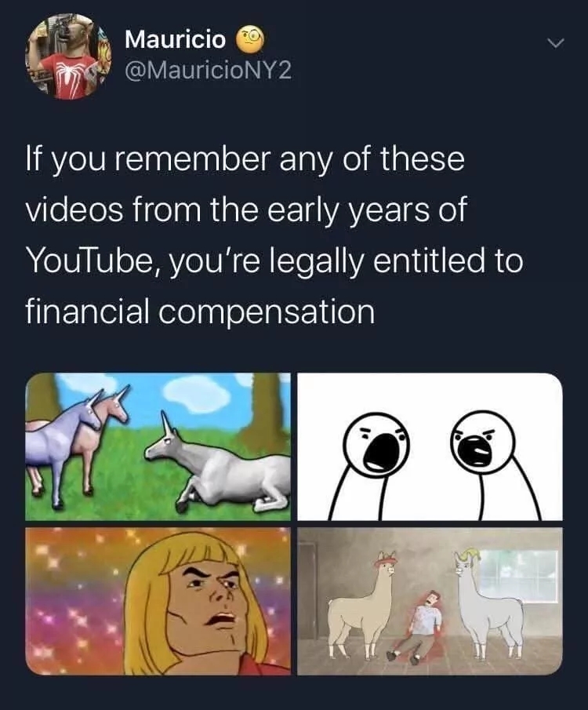
Task: Visit the @MauricioNY2 handle link
Action: (209, 70)
